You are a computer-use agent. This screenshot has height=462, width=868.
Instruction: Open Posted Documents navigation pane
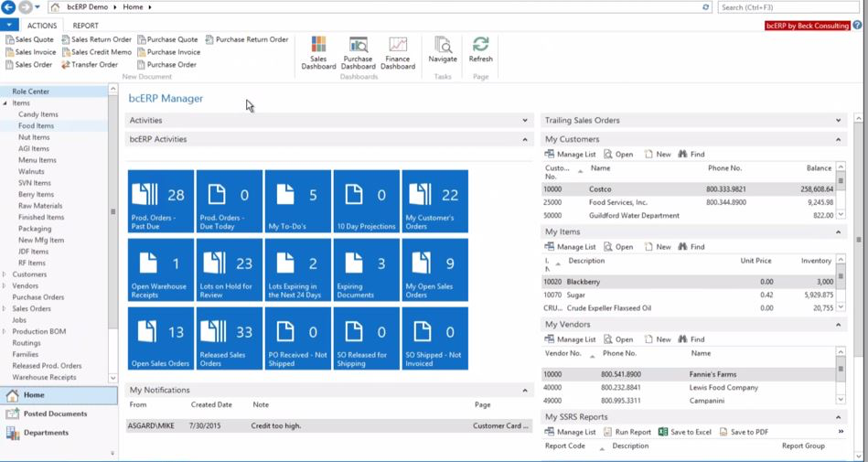(x=59, y=414)
